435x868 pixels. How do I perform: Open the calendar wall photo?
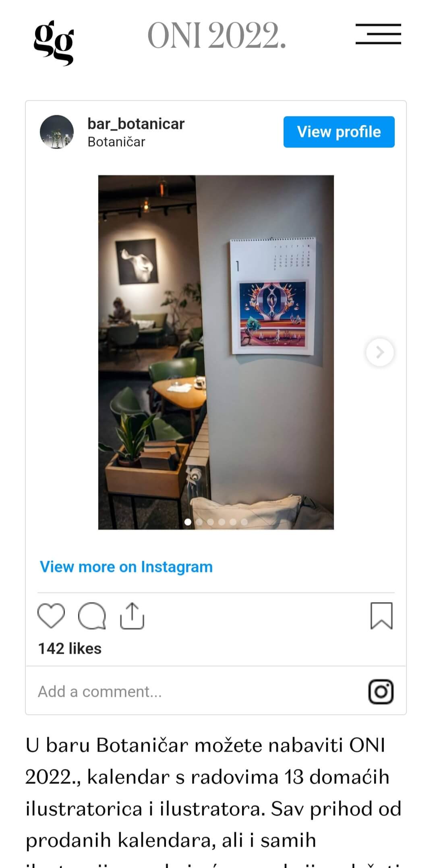pyautogui.click(x=216, y=352)
